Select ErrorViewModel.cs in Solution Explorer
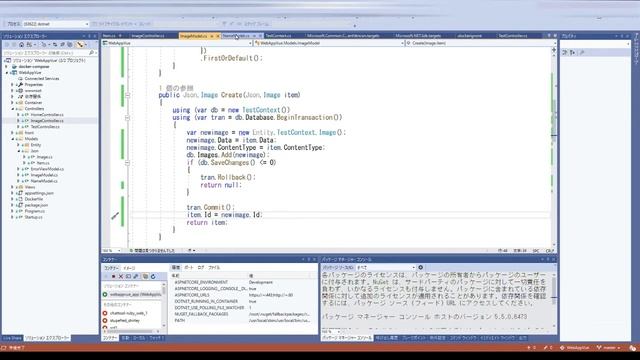640x360 pixels. (47, 169)
